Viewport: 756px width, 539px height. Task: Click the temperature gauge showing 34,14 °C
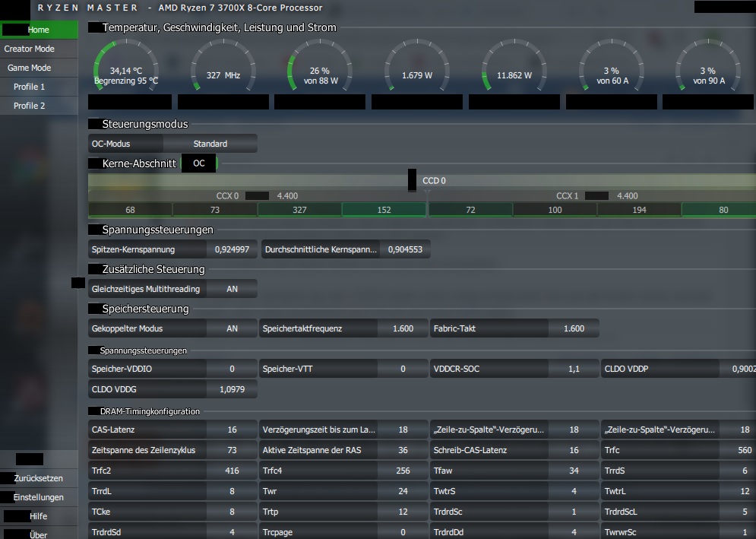click(126, 67)
